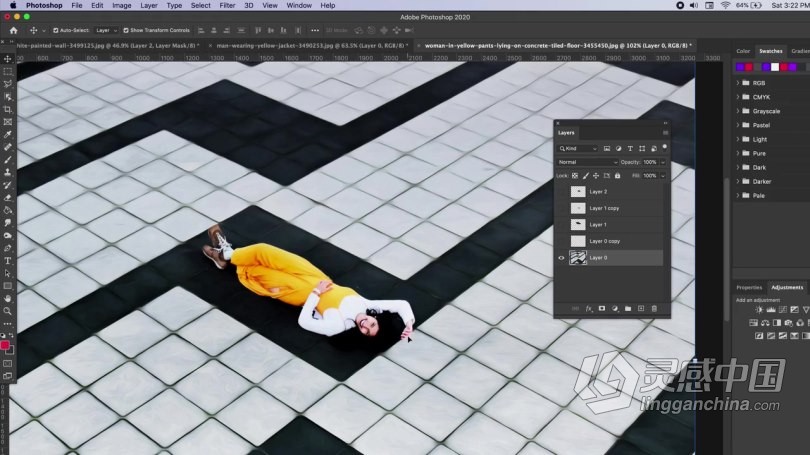Hide Layer 0 with eye icon
The width and height of the screenshot is (810, 455).
coord(562,258)
